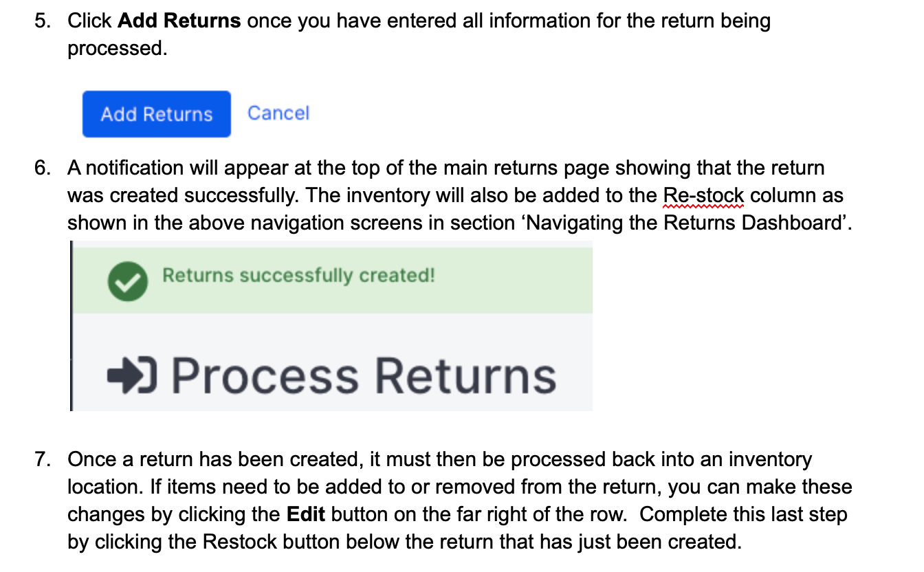The height and width of the screenshot is (572, 924).
Task: Click the phrase 'inventory location' in step 7
Action: click(770, 459)
